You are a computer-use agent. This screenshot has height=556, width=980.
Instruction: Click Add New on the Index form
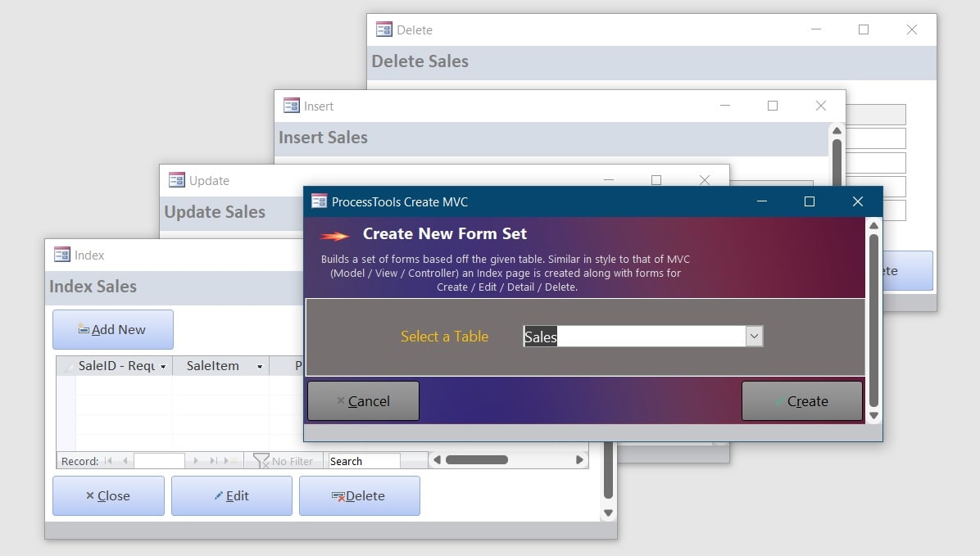(x=112, y=329)
